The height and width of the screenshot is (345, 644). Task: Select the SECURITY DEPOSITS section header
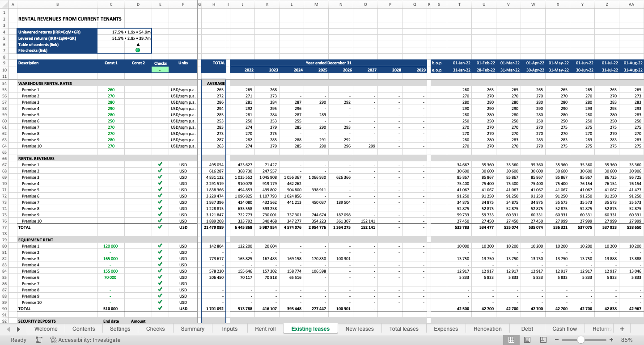37,321
